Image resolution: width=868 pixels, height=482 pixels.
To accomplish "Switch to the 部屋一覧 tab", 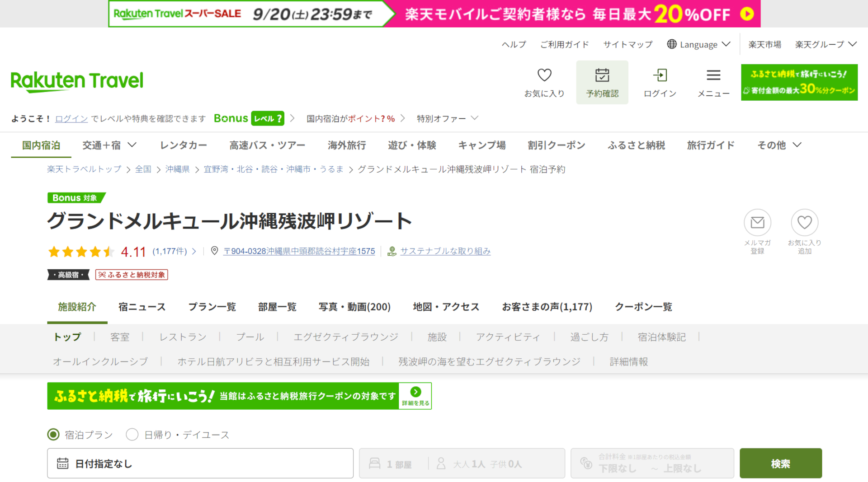I will click(x=277, y=307).
